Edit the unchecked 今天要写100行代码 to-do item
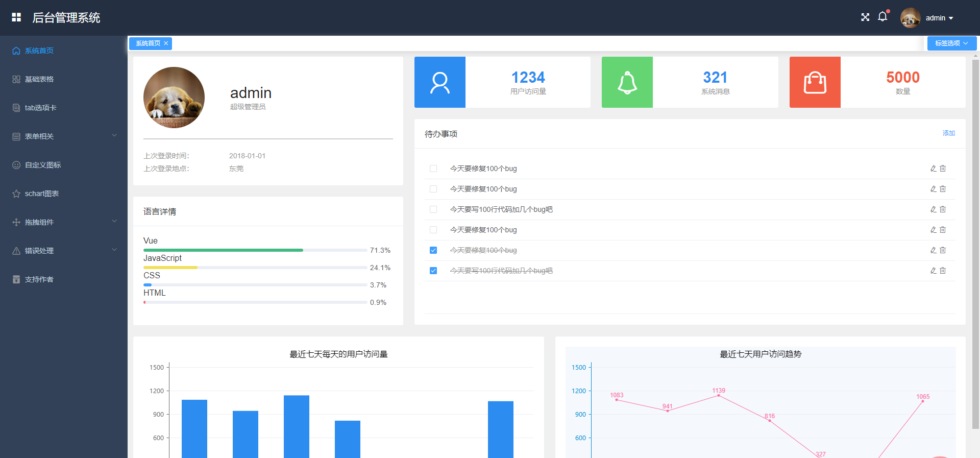The image size is (980, 458). pyautogui.click(x=933, y=209)
